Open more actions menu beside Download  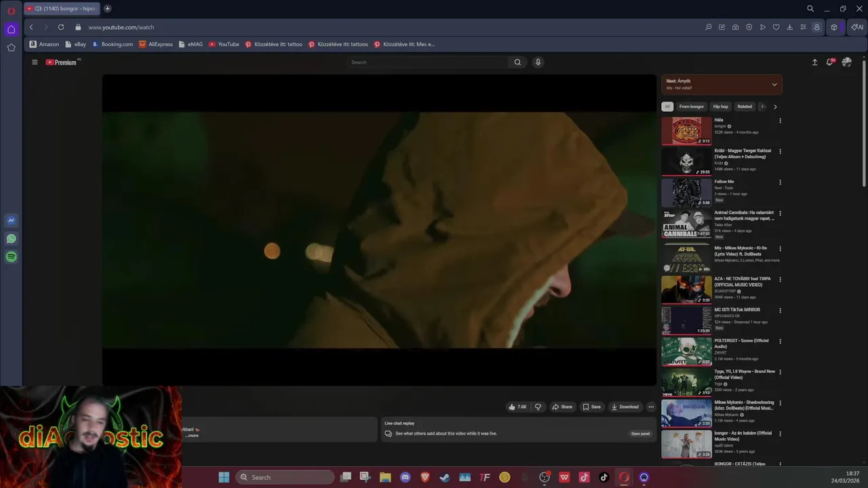(x=651, y=407)
